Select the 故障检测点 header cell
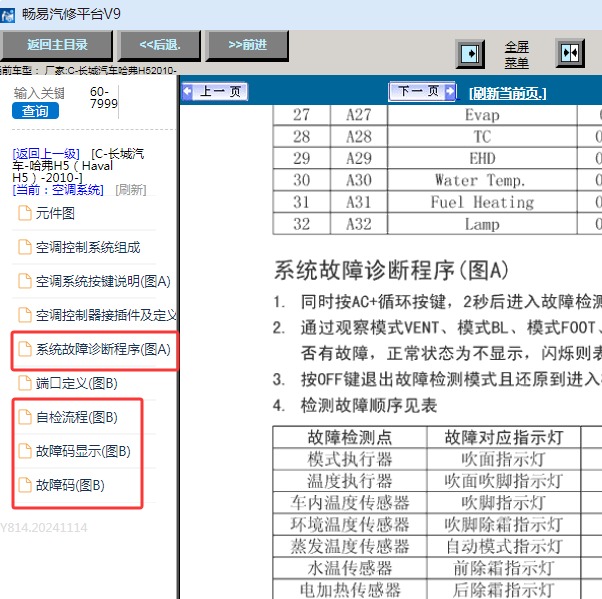602x599 pixels. pos(350,437)
